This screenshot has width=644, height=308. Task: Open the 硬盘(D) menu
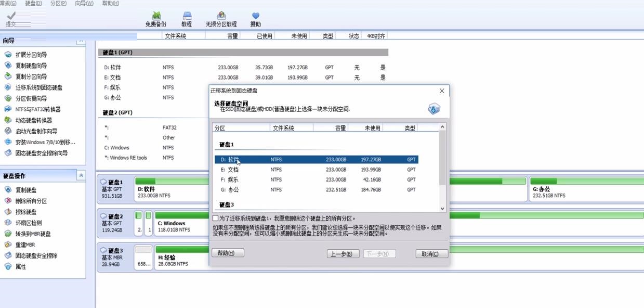point(34,4)
